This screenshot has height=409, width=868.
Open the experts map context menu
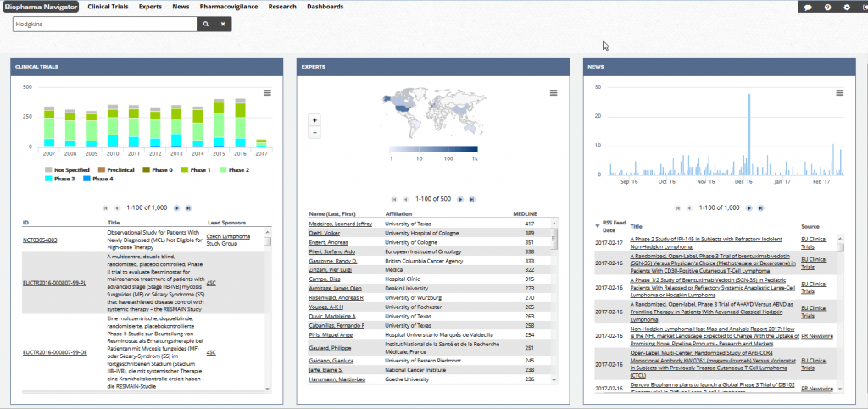(554, 92)
